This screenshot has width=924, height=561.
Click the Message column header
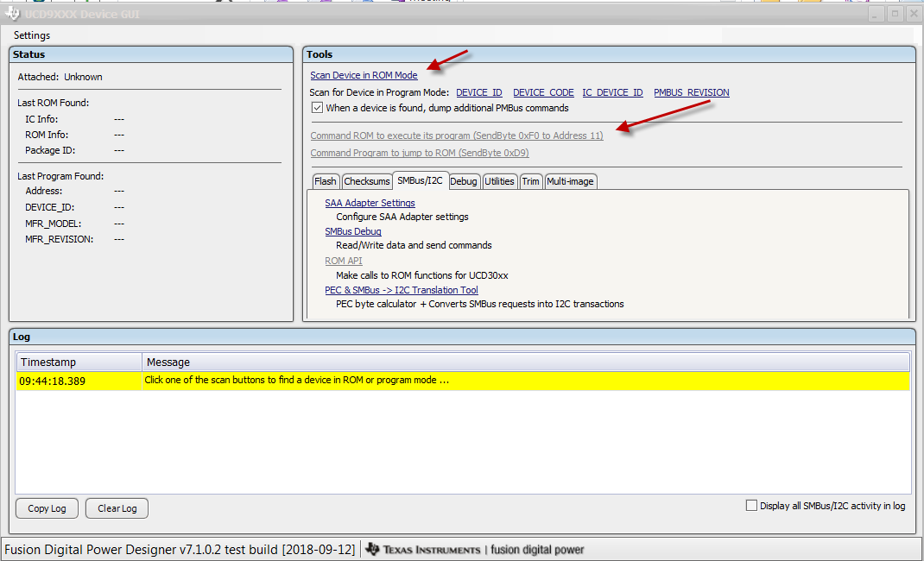pyautogui.click(x=526, y=362)
